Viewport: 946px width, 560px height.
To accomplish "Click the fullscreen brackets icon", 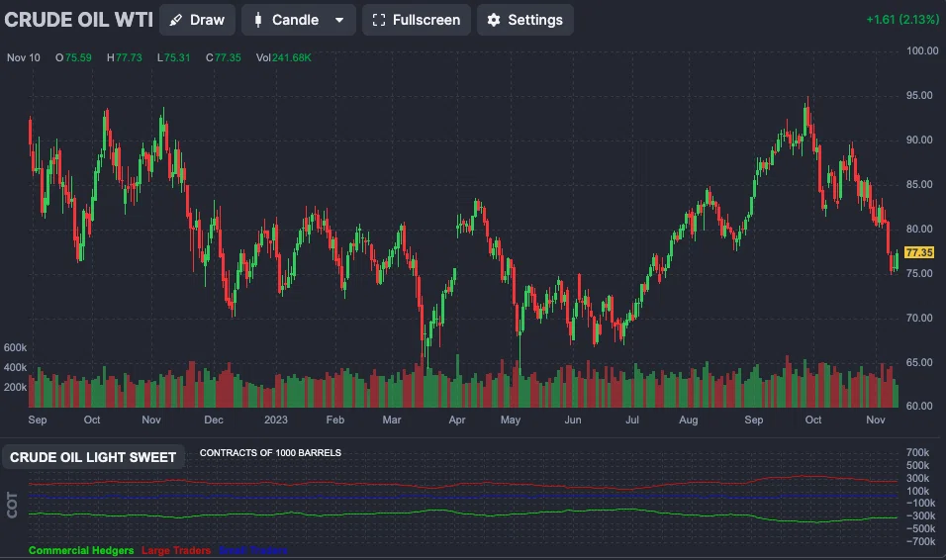I will (x=379, y=20).
